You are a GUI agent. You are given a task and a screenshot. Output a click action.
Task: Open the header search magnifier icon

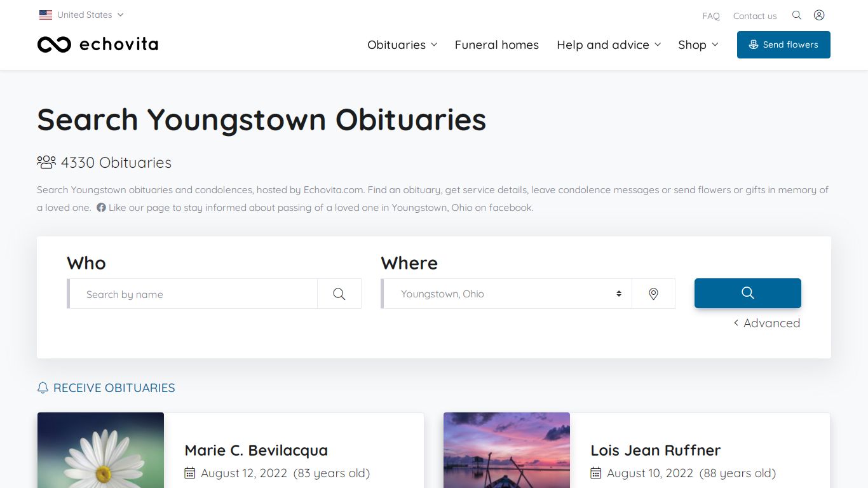797,15
